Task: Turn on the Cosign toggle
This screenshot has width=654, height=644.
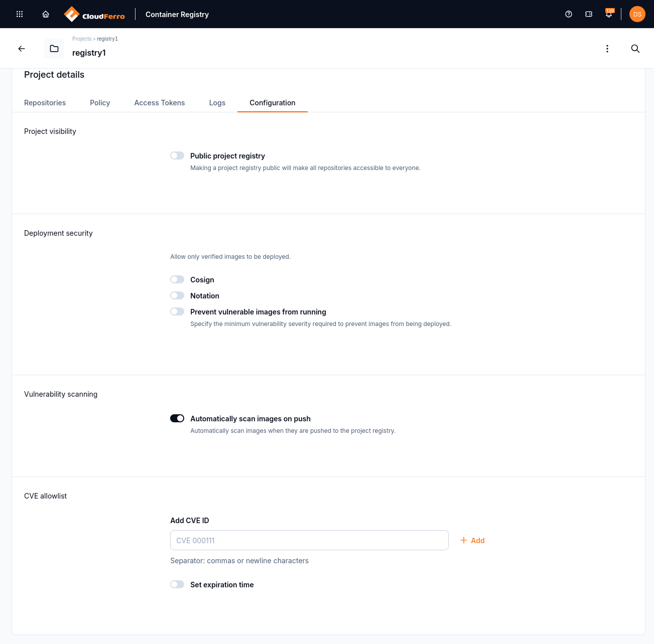Action: click(177, 279)
